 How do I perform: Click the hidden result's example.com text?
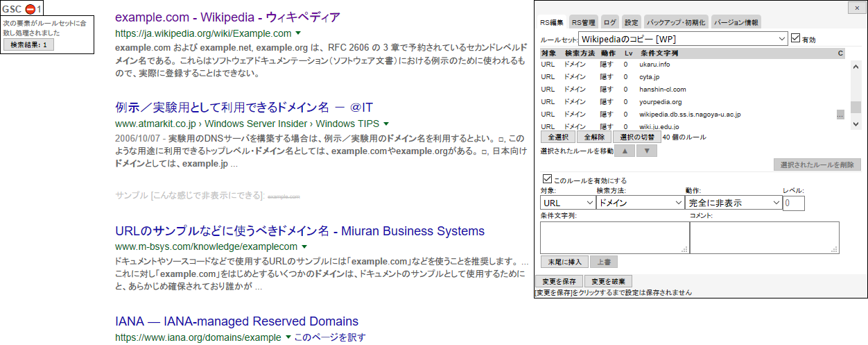(283, 197)
